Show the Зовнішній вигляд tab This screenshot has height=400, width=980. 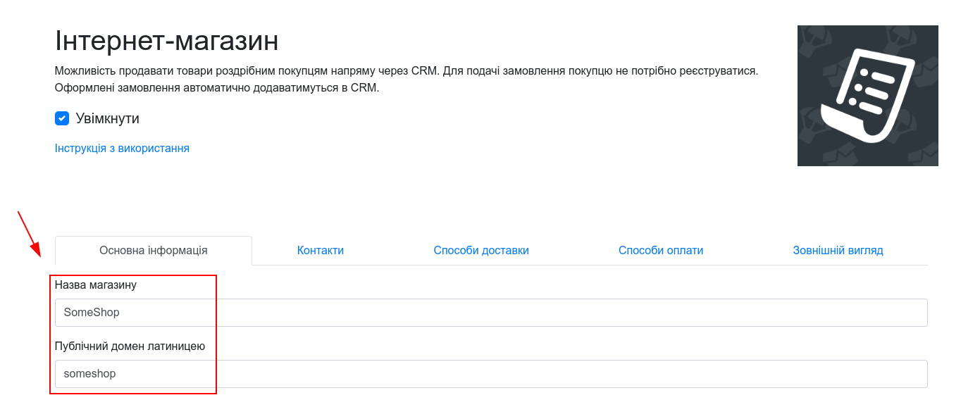tap(838, 251)
